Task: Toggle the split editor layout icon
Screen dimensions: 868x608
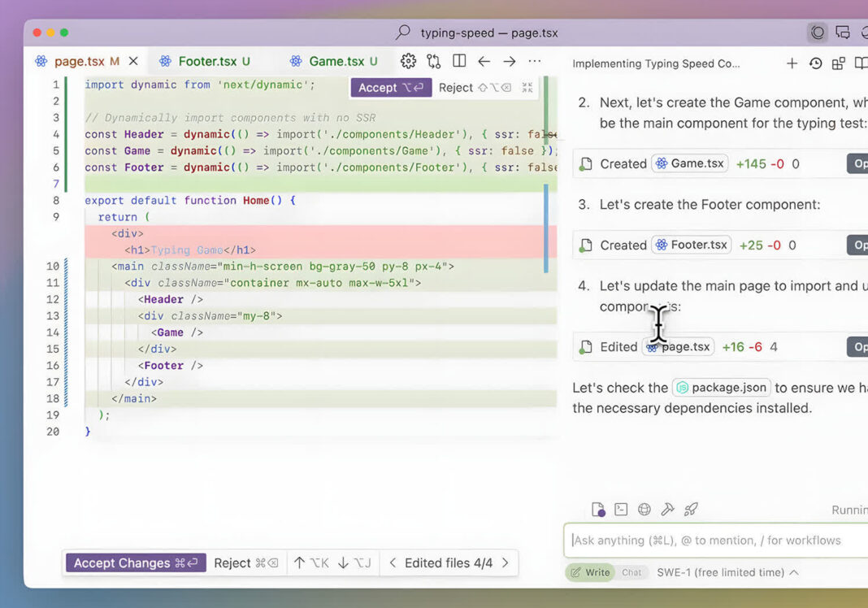Action: (x=459, y=61)
